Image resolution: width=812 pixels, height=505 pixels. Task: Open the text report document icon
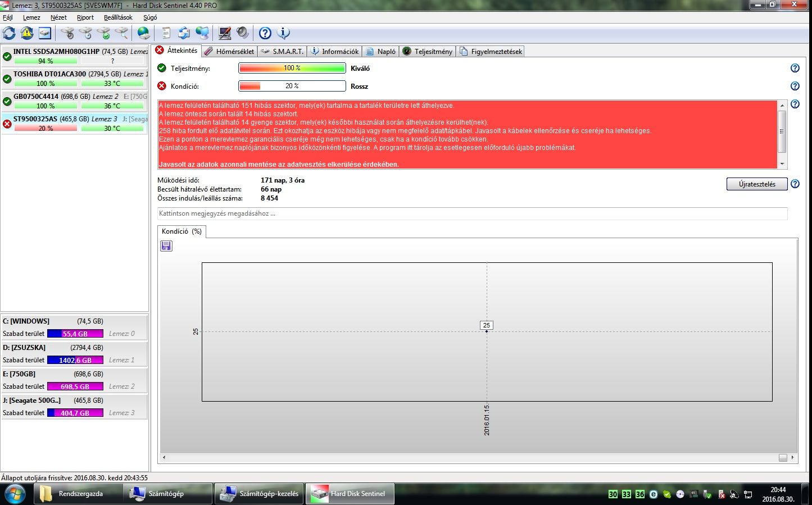(x=166, y=33)
